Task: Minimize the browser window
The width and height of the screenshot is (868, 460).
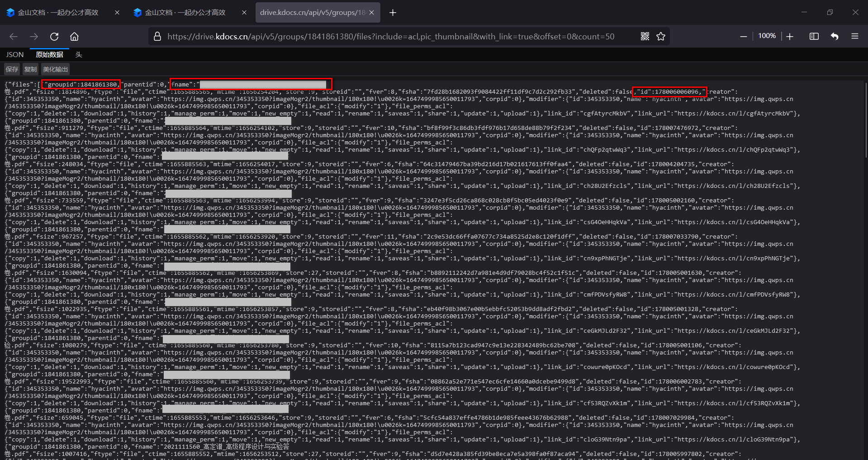Action: point(804,12)
